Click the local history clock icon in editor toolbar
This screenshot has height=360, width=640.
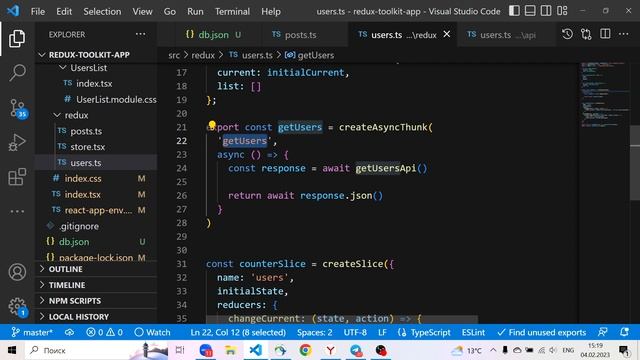(x=567, y=34)
